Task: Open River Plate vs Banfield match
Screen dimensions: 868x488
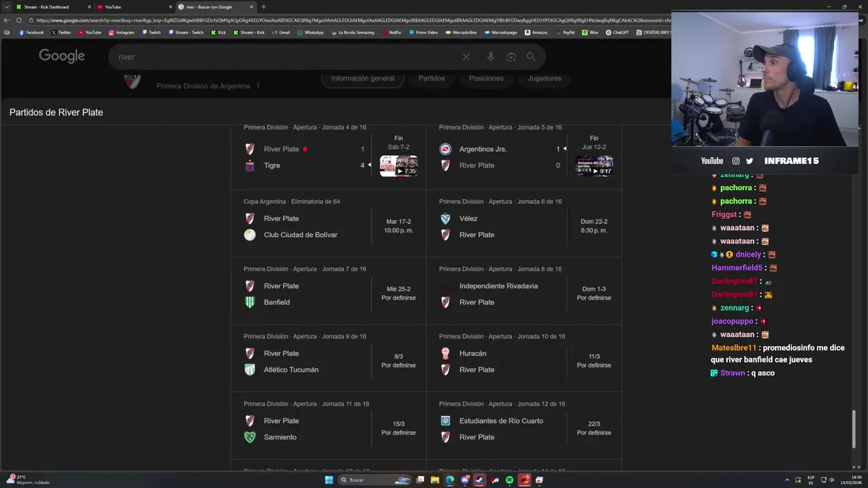Action: [x=328, y=290]
